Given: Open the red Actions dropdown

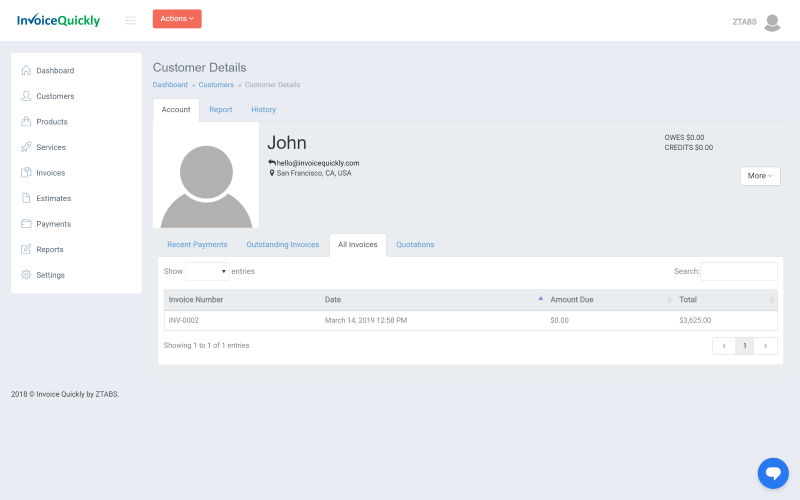Looking at the screenshot, I should tap(177, 18).
